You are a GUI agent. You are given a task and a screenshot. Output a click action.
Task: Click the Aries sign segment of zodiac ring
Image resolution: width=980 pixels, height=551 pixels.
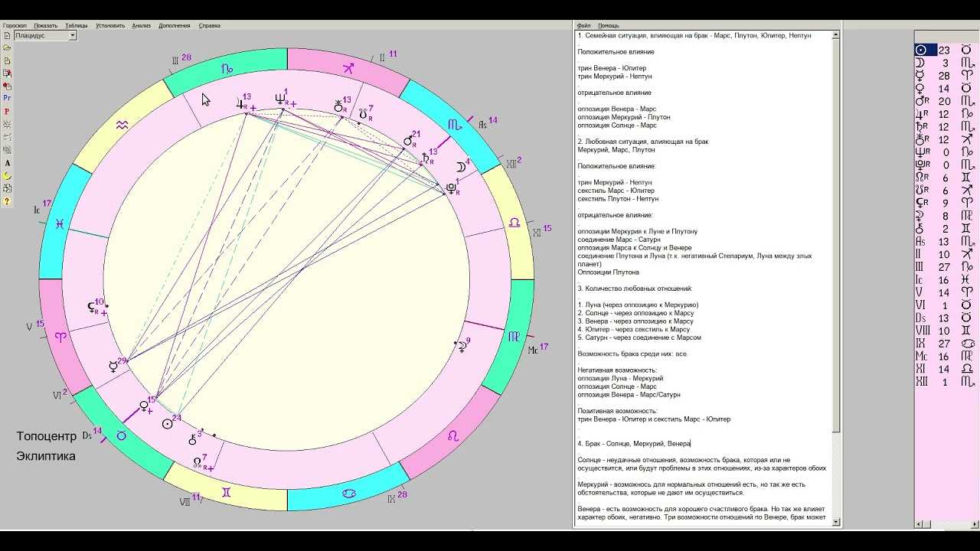60,336
